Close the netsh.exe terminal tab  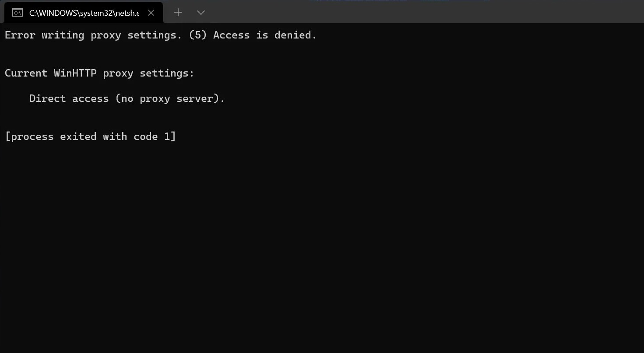coord(151,12)
